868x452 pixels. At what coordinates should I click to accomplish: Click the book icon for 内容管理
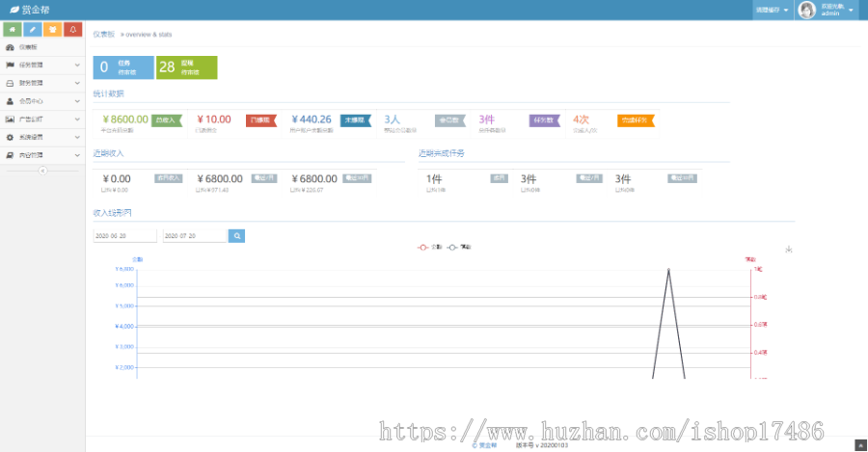click(10, 155)
